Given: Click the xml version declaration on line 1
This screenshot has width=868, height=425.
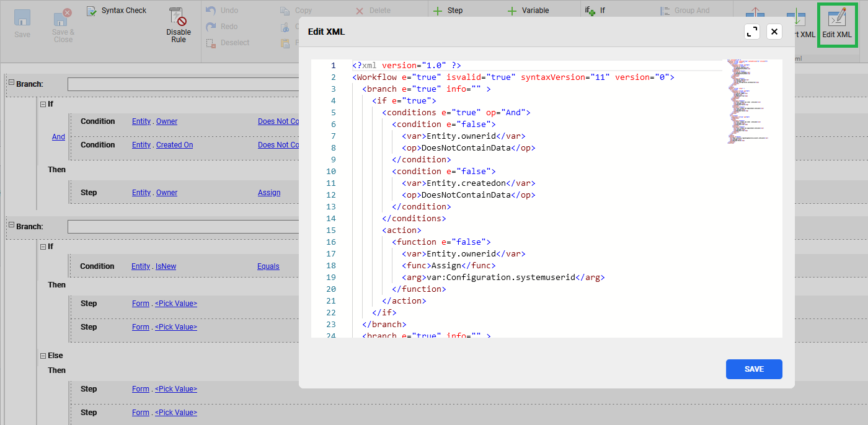Looking at the screenshot, I should point(407,66).
